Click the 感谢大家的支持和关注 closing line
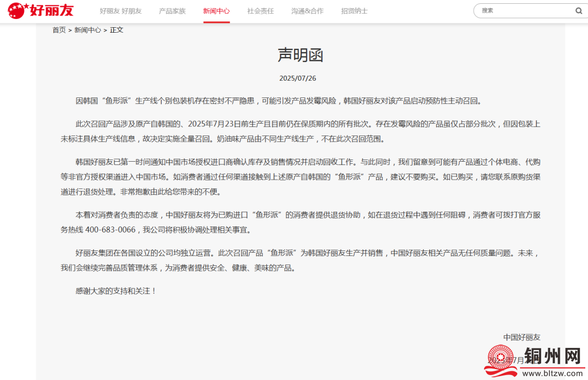Viewport: 588px width, 380px height. pos(116,291)
